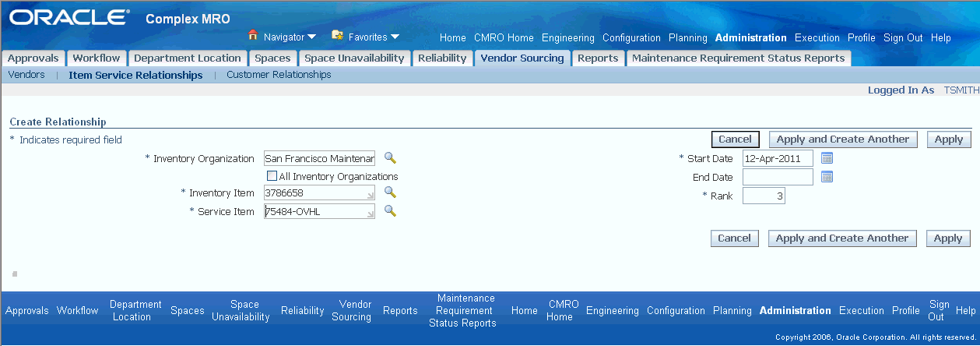Click Configuration link in footer
The width and height of the screenshot is (980, 346).
coord(676,310)
